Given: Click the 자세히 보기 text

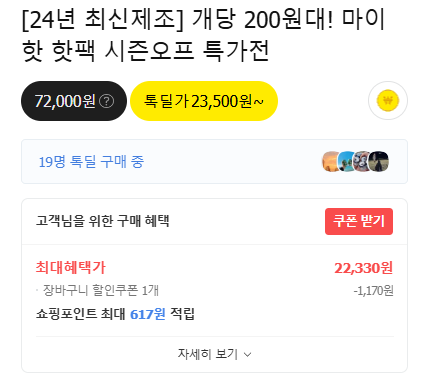Looking at the screenshot, I should (x=208, y=354).
